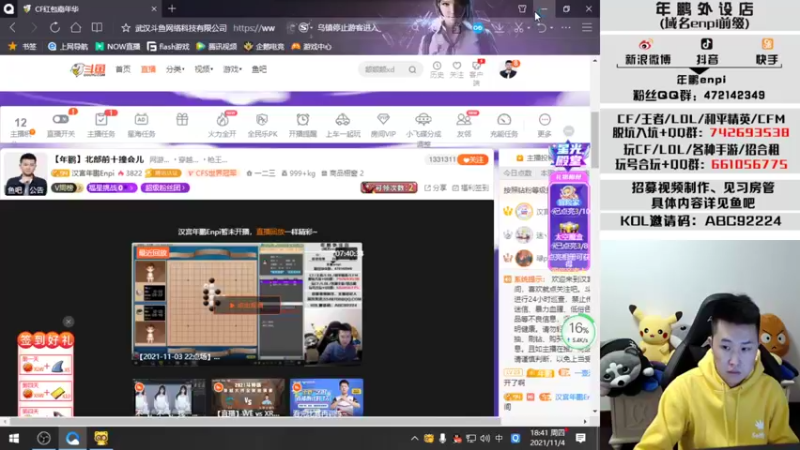Go back with browser back arrow

click(13, 28)
